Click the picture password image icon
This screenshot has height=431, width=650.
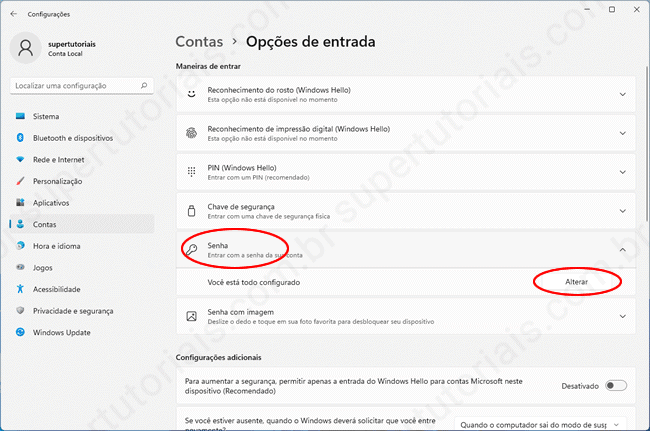pyautogui.click(x=191, y=317)
